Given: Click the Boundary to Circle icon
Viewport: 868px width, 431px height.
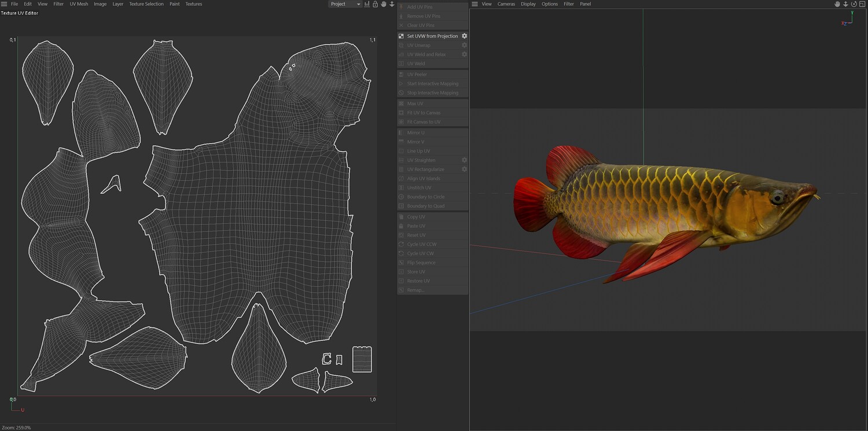Looking at the screenshot, I should (x=402, y=197).
